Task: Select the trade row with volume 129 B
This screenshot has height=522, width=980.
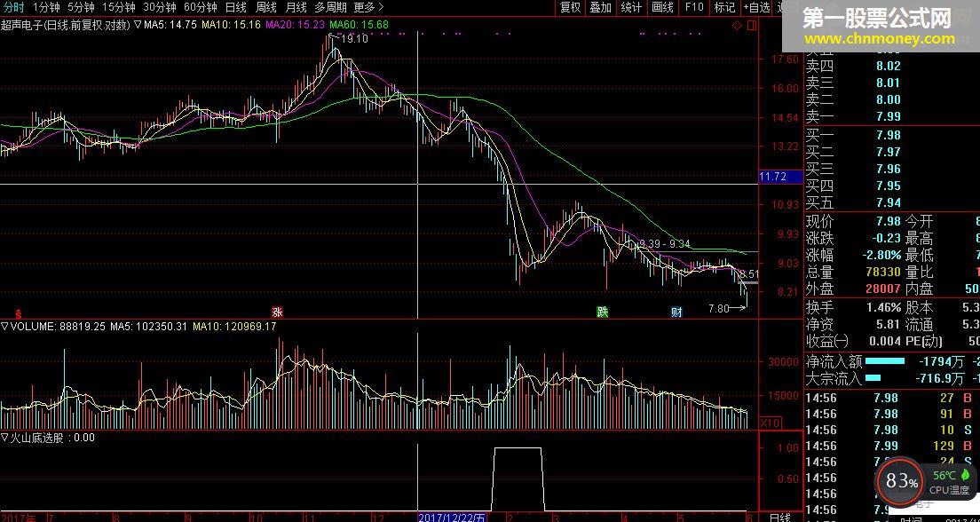Action: (x=891, y=446)
